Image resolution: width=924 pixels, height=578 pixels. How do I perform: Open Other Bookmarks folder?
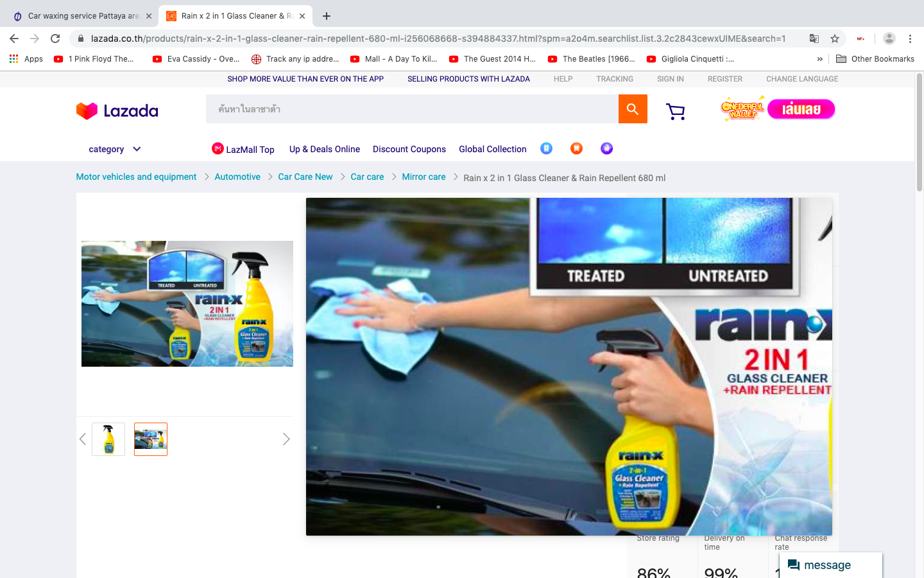(875, 58)
